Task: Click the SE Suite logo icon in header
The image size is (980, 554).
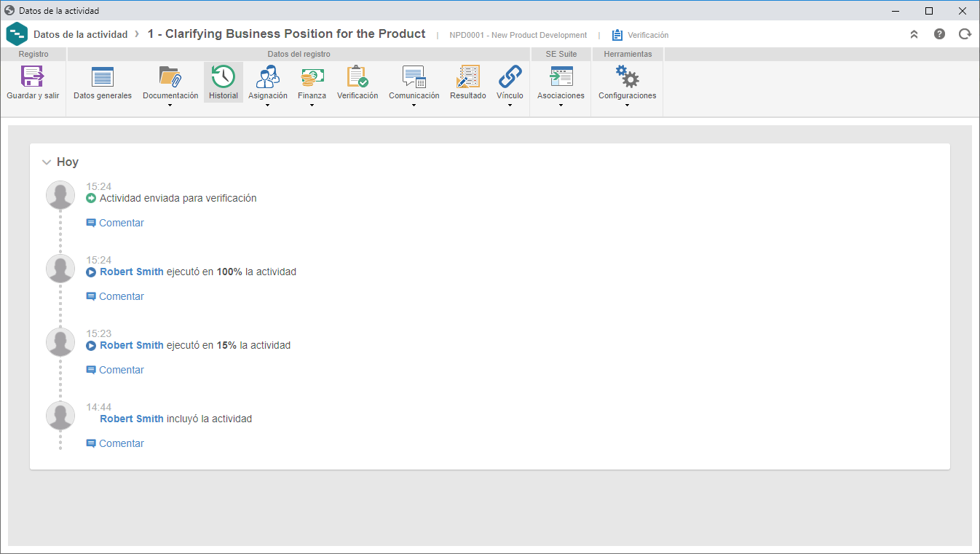Action: click(x=17, y=34)
